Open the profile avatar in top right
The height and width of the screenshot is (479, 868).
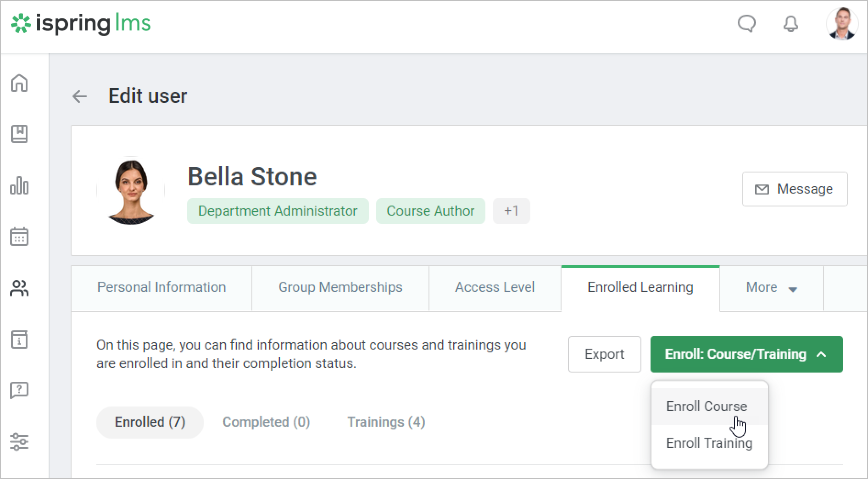[841, 24]
